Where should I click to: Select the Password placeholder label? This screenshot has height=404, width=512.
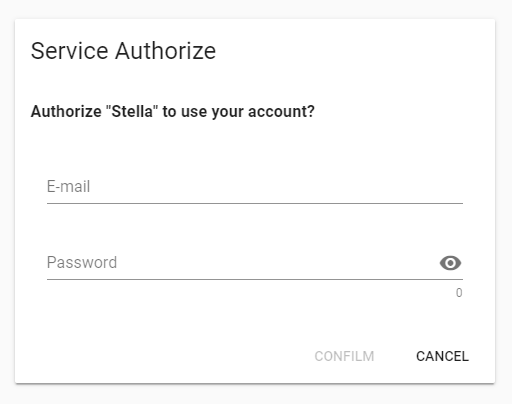coord(82,262)
